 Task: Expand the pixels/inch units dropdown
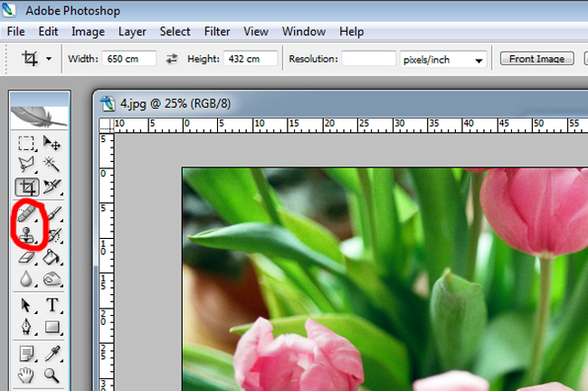tap(442, 59)
